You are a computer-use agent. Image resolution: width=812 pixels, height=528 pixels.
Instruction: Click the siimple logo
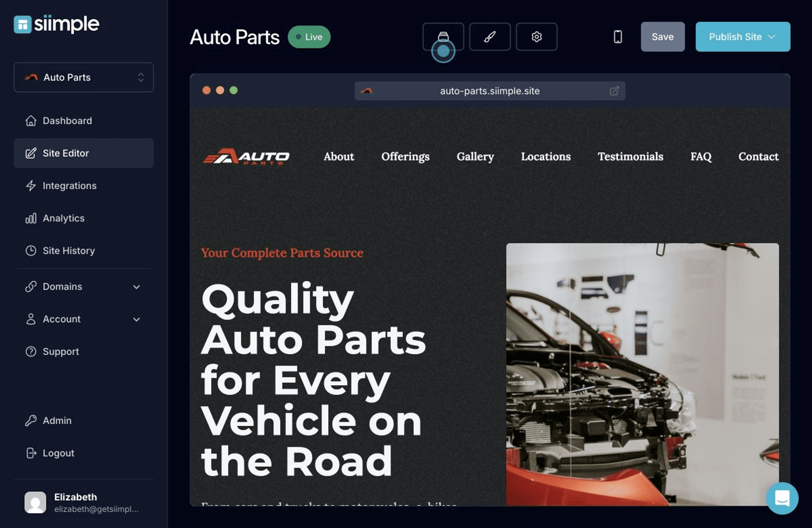coord(57,24)
